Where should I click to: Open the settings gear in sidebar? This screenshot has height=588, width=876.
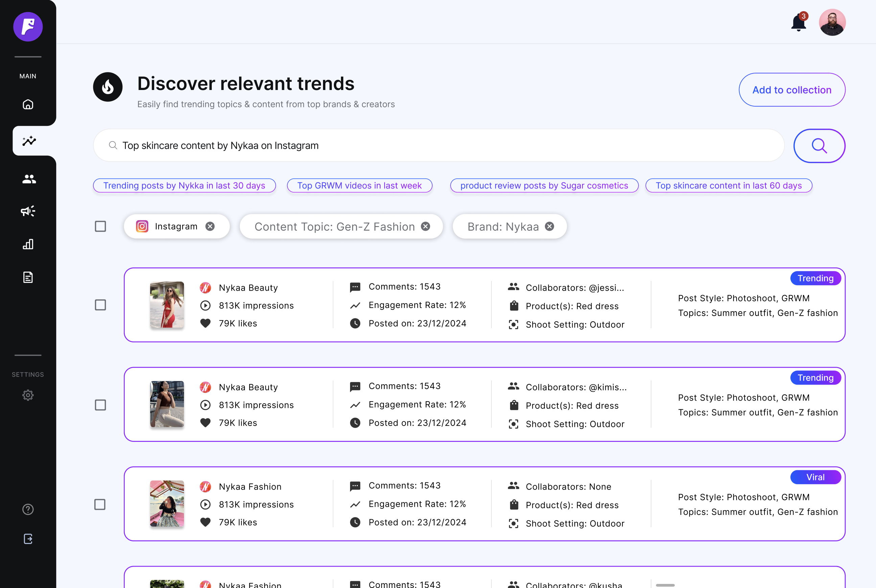coord(28,395)
